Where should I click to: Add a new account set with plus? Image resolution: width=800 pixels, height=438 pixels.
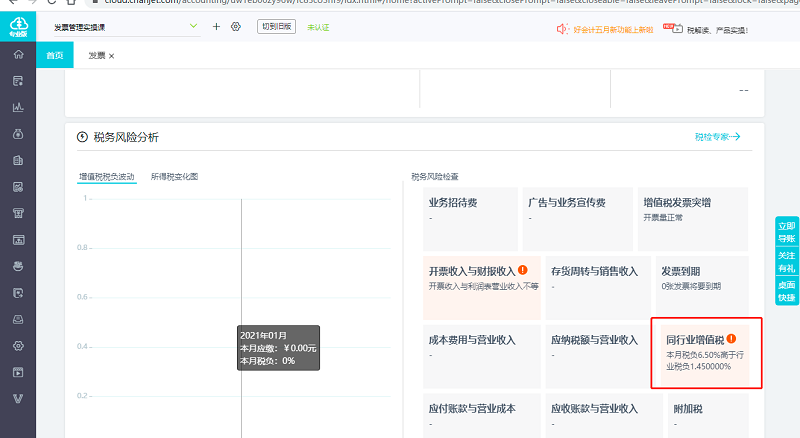[x=216, y=27]
